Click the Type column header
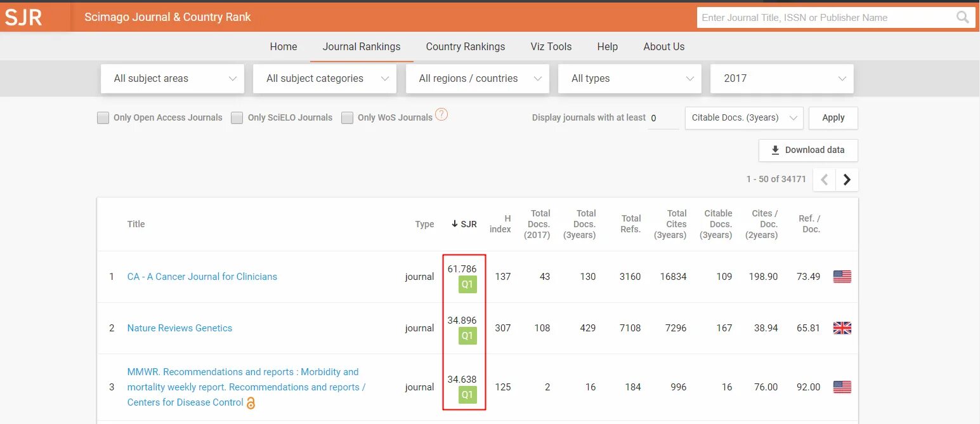 424,224
